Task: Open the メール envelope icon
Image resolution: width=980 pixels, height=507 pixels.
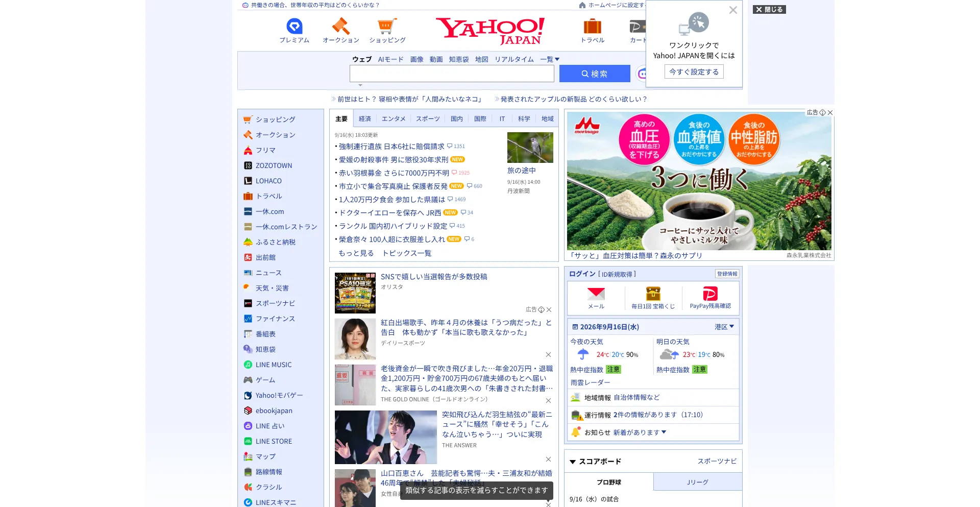Action: click(x=596, y=294)
